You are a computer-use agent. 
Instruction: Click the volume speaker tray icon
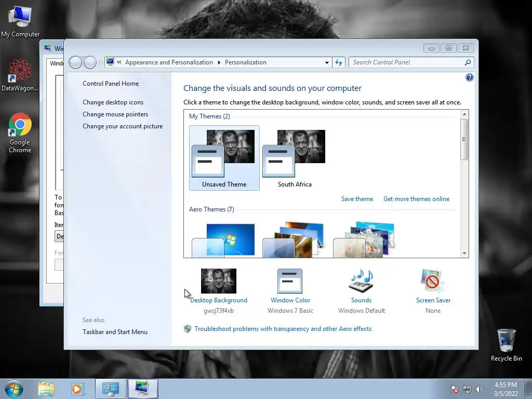click(480, 389)
